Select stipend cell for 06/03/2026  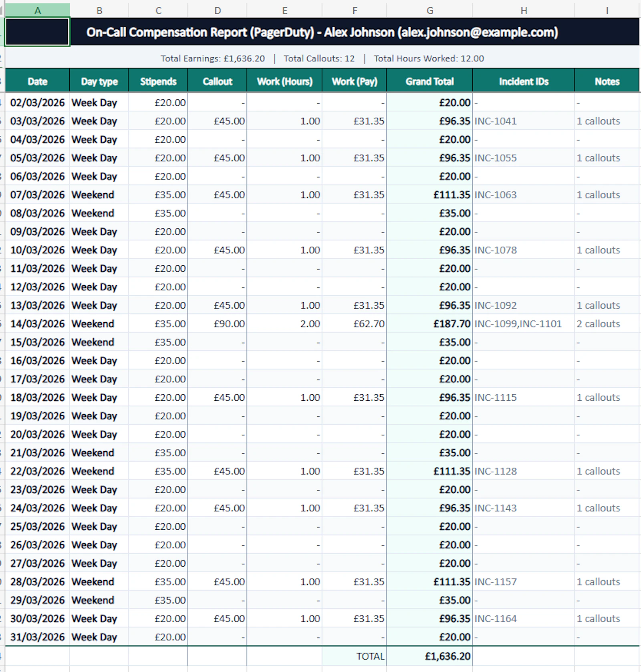[158, 176]
